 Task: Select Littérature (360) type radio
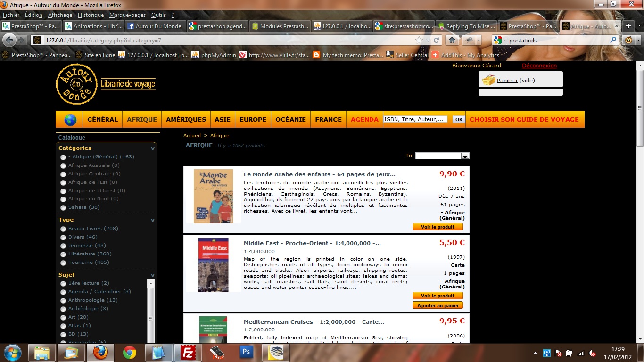(63, 254)
